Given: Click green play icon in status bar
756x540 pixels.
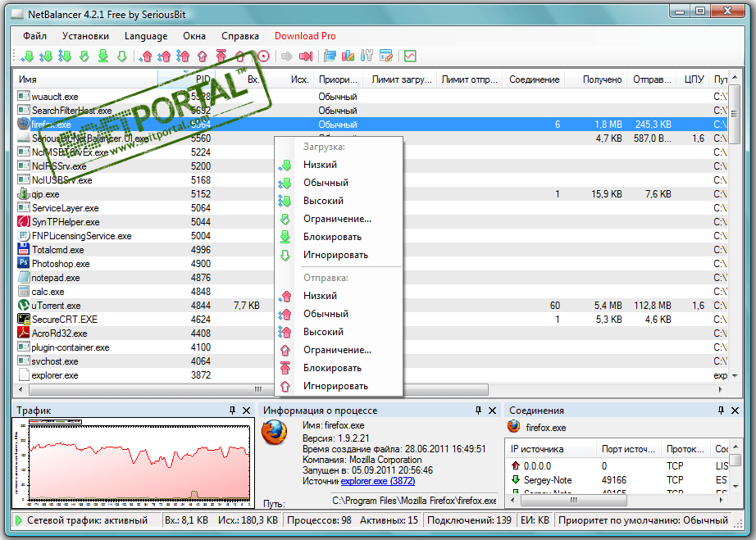Looking at the screenshot, I should tap(19, 520).
